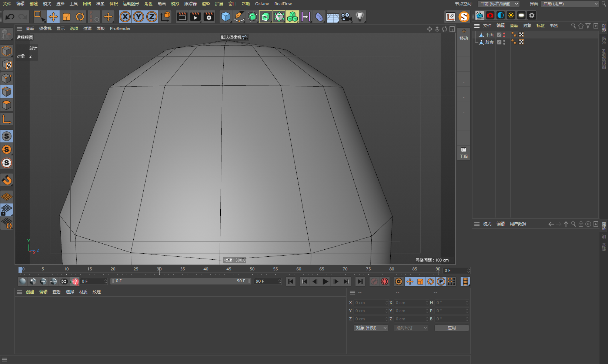608x364 pixels.
Task: Click the green MoGraph cloner cubes icon
Action: click(293, 17)
